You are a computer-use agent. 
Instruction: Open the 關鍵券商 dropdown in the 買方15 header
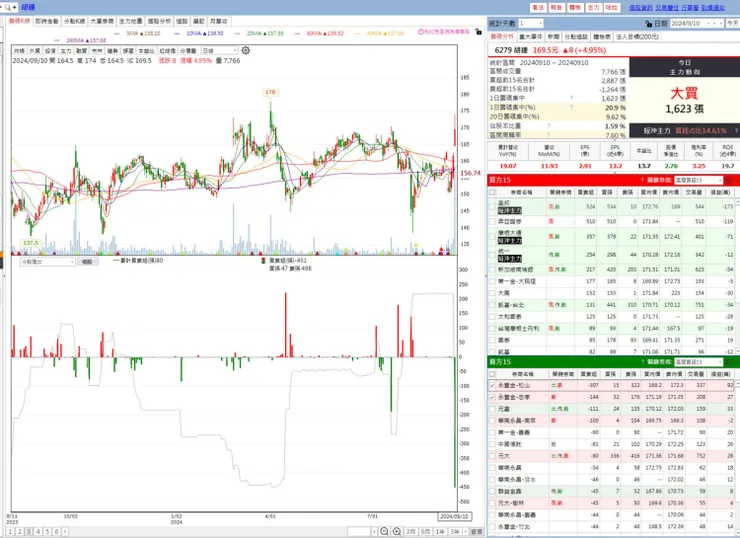698,180
